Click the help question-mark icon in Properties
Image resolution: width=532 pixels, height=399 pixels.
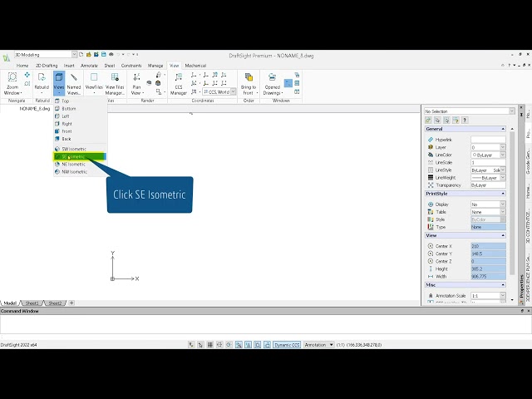tap(465, 120)
